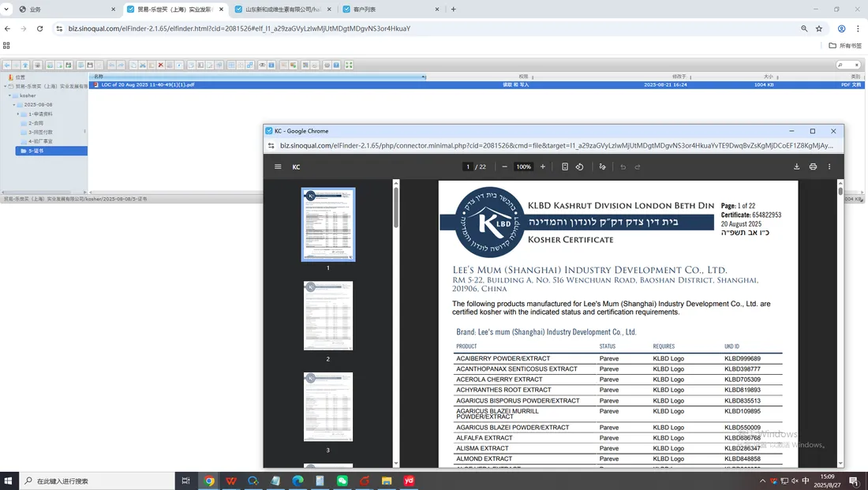
Task: Select LOC of 20 Aug 2025 PDF file row
Action: [476, 84]
